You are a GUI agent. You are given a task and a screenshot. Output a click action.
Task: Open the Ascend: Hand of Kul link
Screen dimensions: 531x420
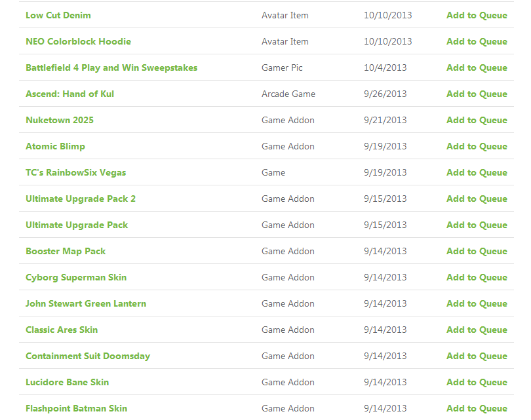click(x=69, y=94)
